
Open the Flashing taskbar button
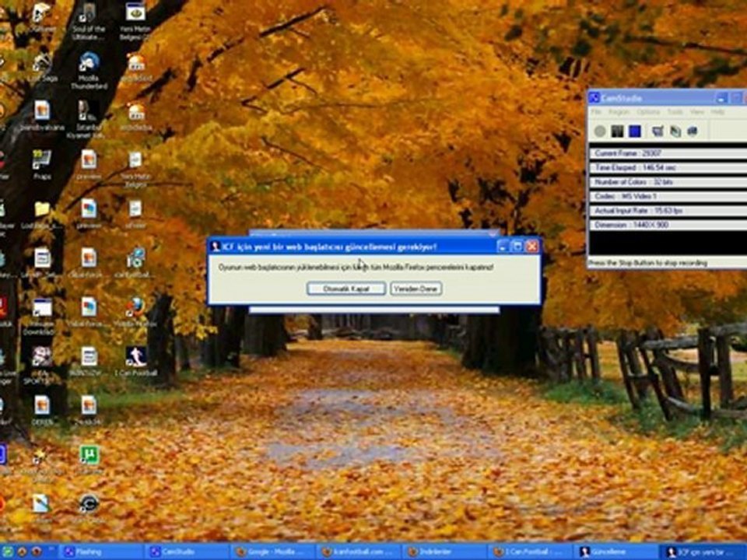[x=101, y=552]
